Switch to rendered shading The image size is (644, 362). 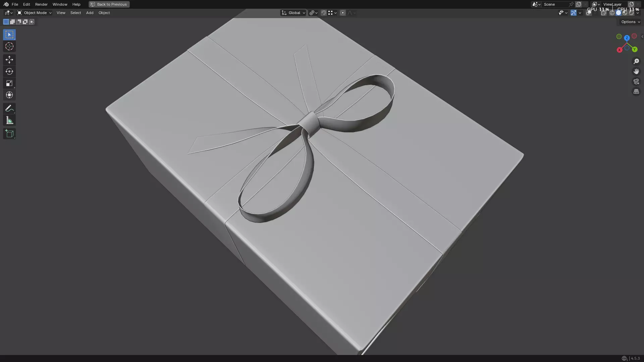(x=631, y=13)
